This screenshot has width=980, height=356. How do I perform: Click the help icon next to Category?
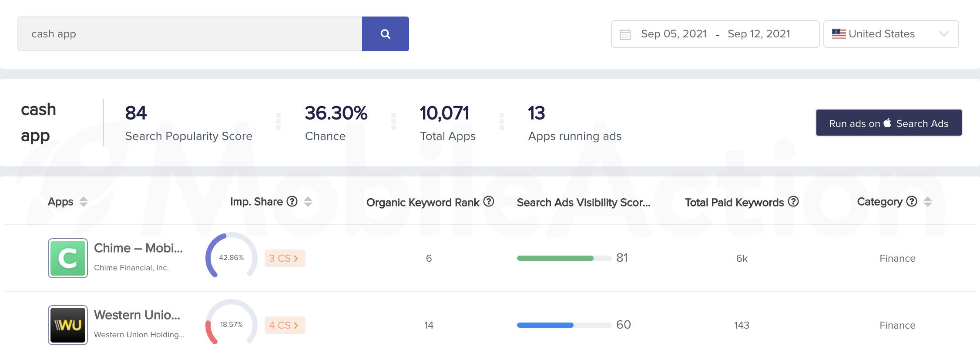click(912, 201)
